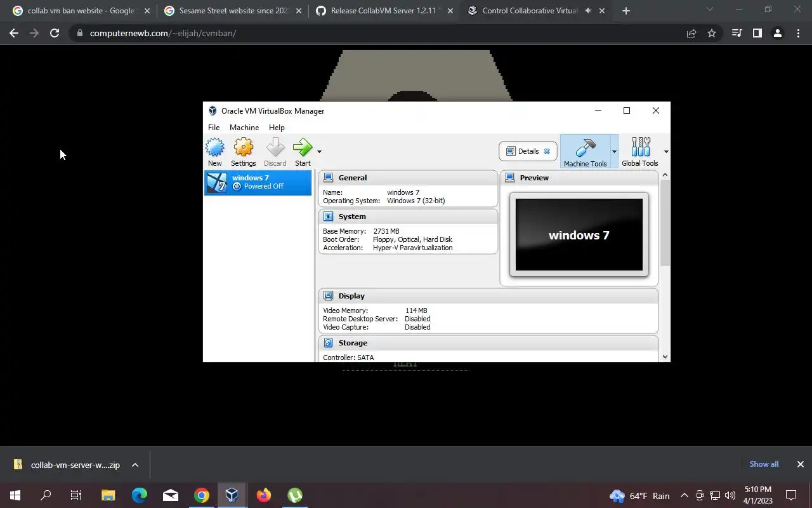
Task: Click the System section header
Action: point(408,217)
